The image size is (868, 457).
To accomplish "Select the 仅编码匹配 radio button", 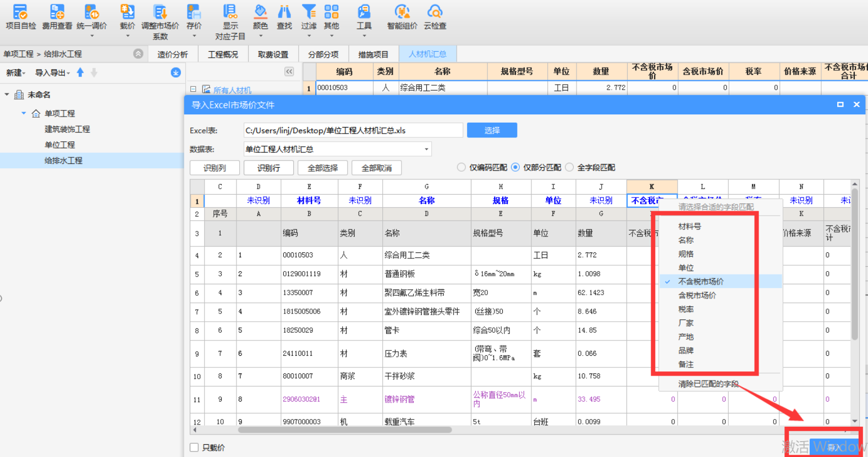I will [x=462, y=167].
